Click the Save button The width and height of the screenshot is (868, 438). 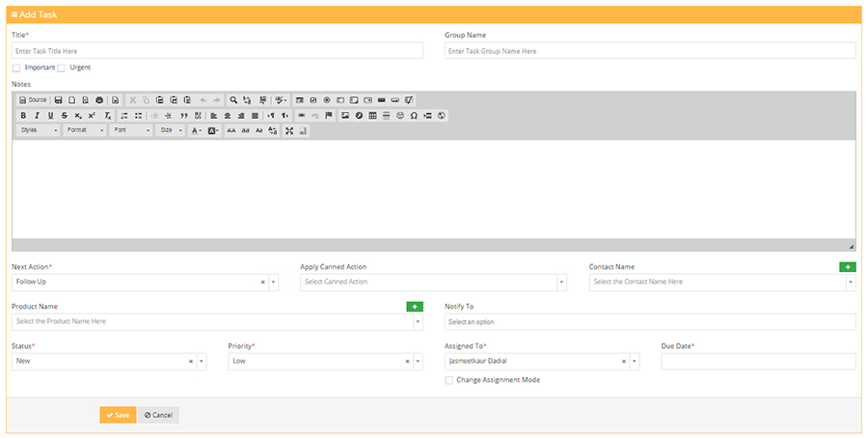click(x=118, y=415)
